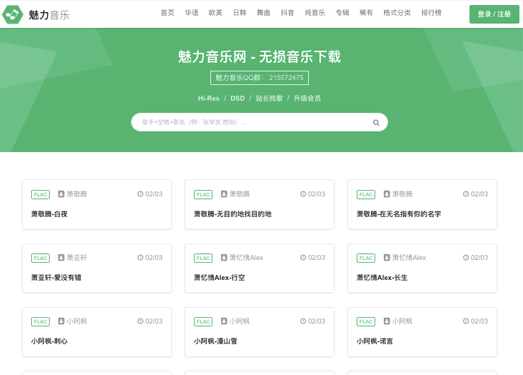Click the 魅力音乐QQ群 button
The image size is (523, 375).
pos(259,78)
